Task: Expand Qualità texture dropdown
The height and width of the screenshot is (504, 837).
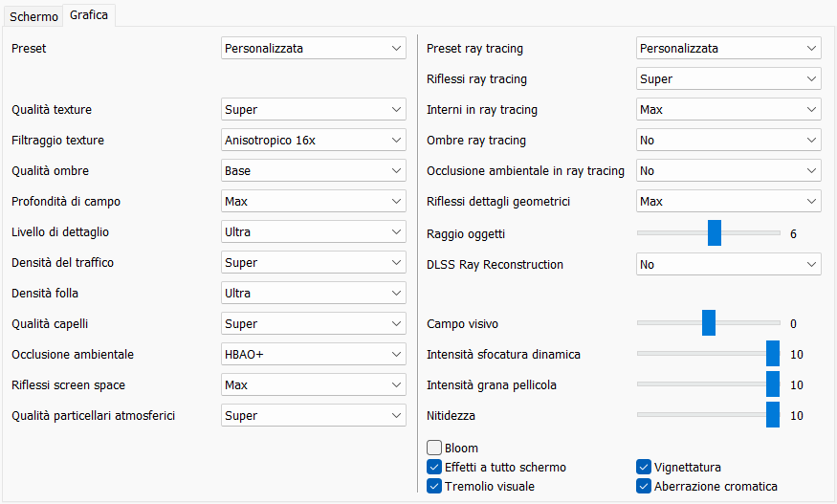Action: click(x=313, y=110)
